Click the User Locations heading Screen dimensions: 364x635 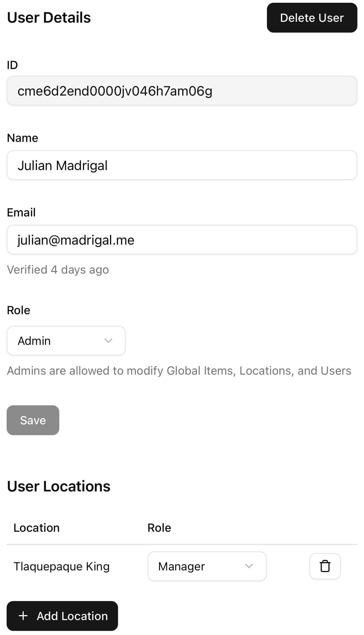coord(58,486)
